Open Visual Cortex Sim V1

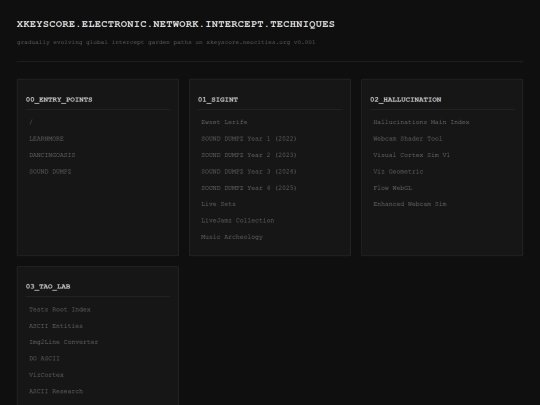tap(412, 155)
